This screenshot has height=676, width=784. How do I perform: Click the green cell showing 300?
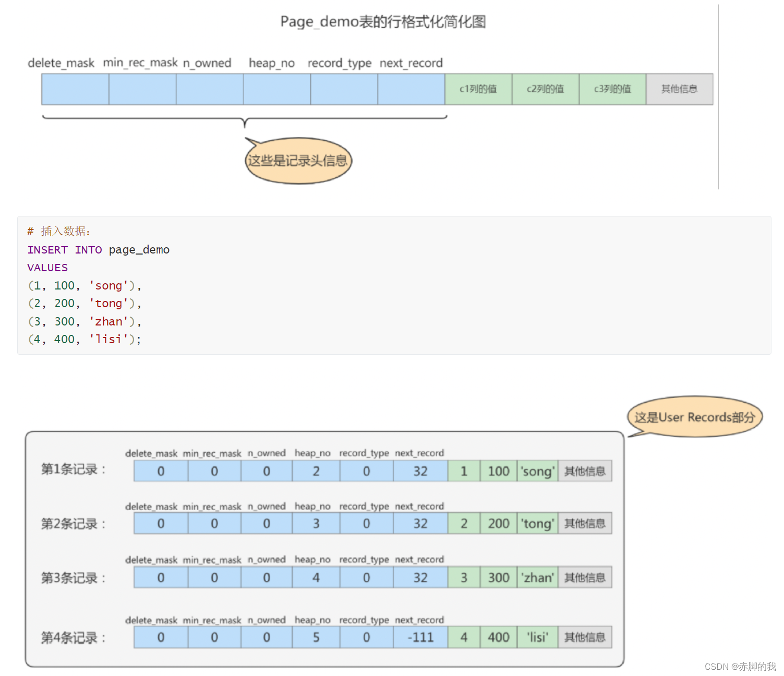499,577
